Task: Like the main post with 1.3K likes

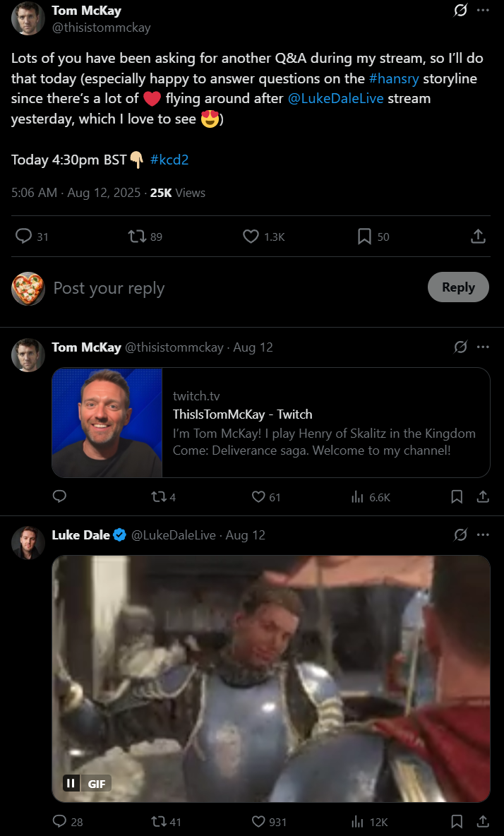Action: click(251, 237)
